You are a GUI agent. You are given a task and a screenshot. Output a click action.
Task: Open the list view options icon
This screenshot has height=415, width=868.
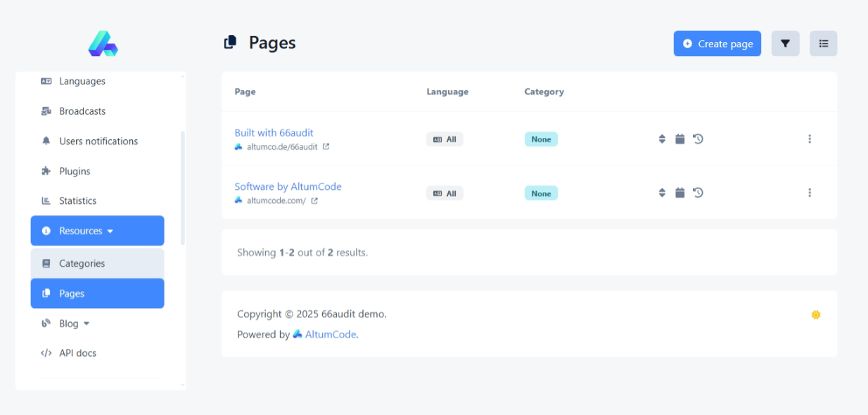click(823, 44)
